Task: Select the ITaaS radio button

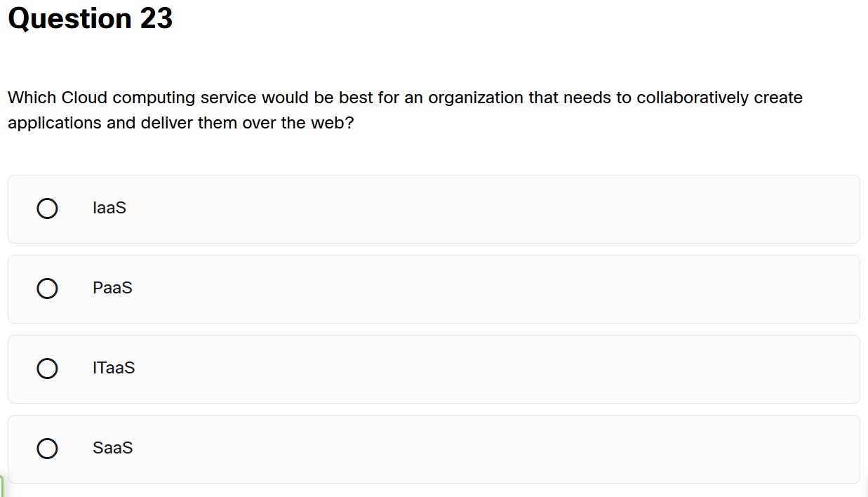Action: click(x=46, y=369)
